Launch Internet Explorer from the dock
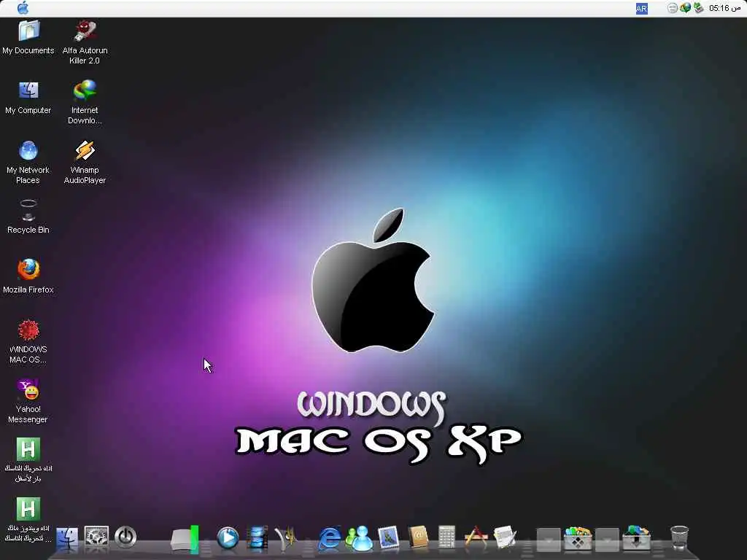This screenshot has height=560, width=747. coord(330,538)
